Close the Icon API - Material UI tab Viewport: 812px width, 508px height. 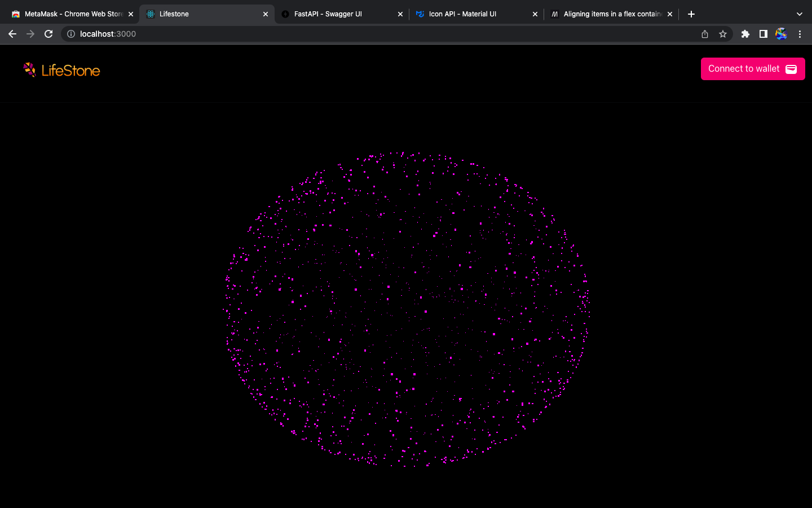point(535,14)
